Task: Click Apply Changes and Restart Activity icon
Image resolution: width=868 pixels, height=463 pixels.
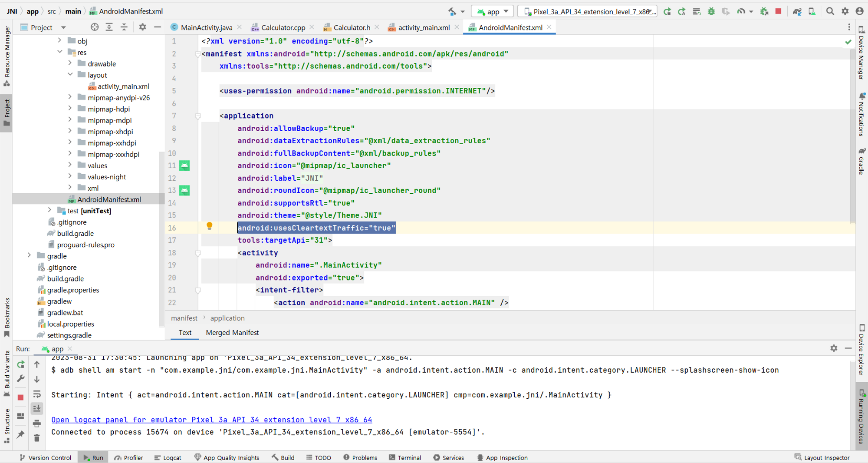Action: click(682, 11)
